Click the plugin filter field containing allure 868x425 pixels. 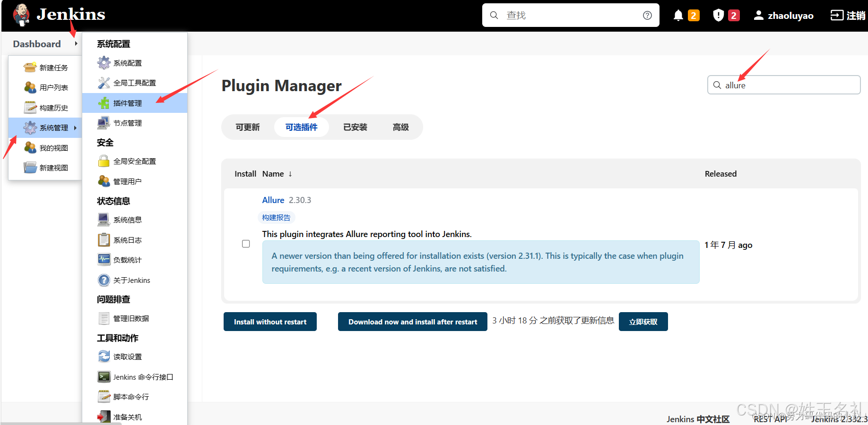click(x=784, y=85)
